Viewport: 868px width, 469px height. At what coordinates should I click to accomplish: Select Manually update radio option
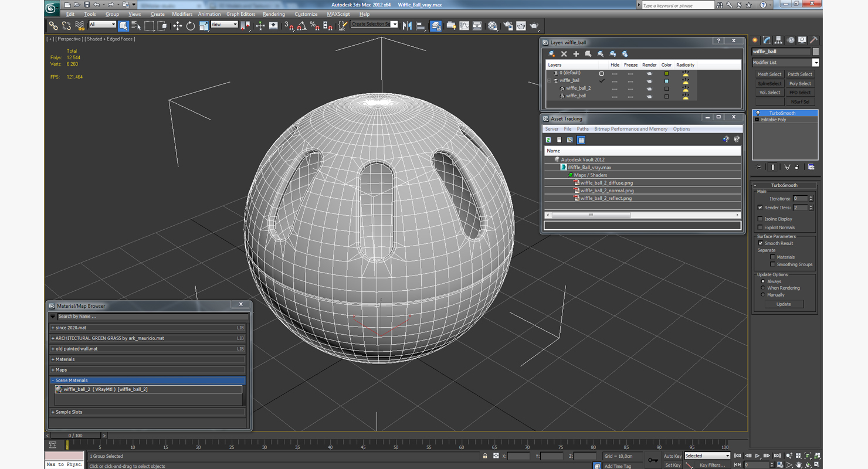[762, 295]
